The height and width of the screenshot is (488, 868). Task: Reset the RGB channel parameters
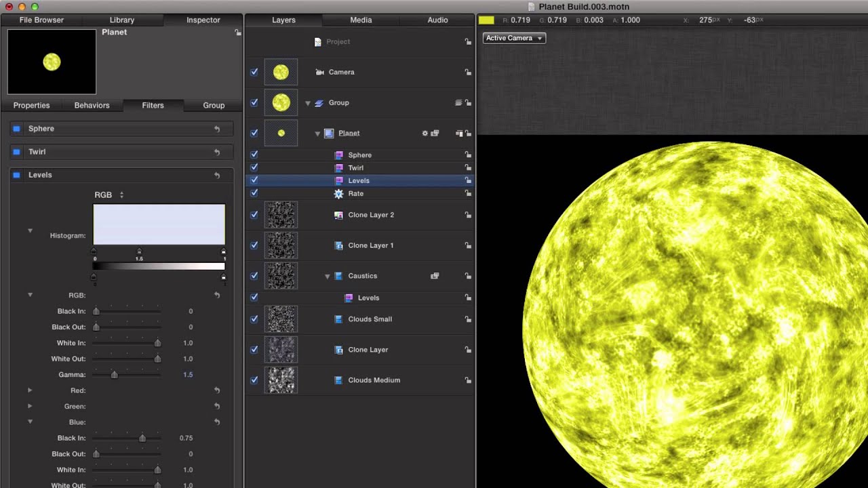click(217, 296)
